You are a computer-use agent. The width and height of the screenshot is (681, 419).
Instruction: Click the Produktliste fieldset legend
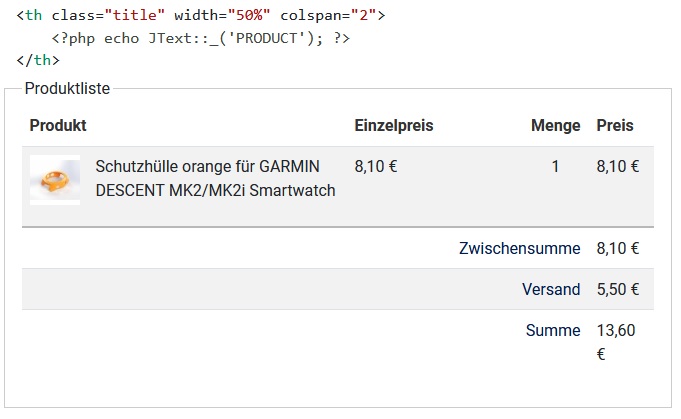tap(67, 89)
